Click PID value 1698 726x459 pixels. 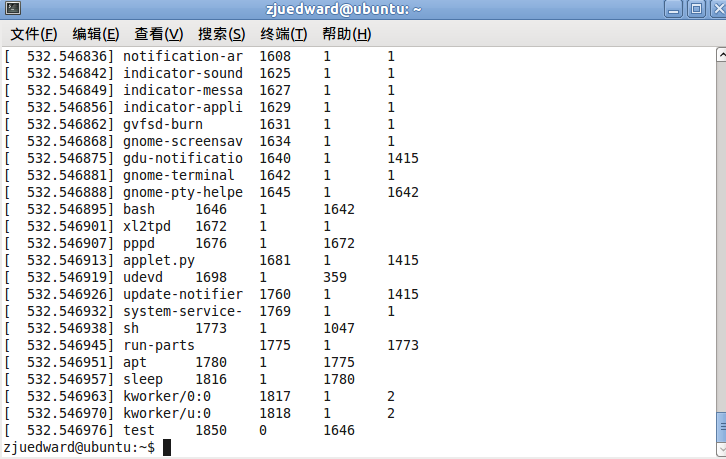[x=211, y=277]
